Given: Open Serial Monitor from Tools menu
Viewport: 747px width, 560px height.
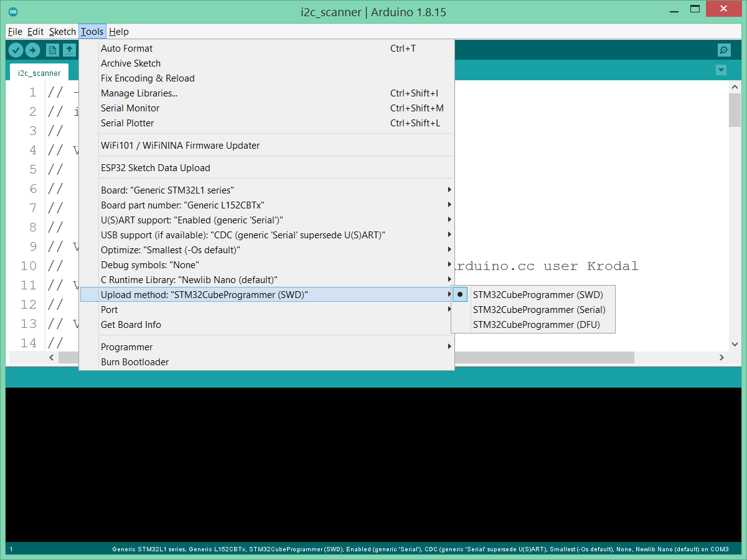Looking at the screenshot, I should click(267, 108).
